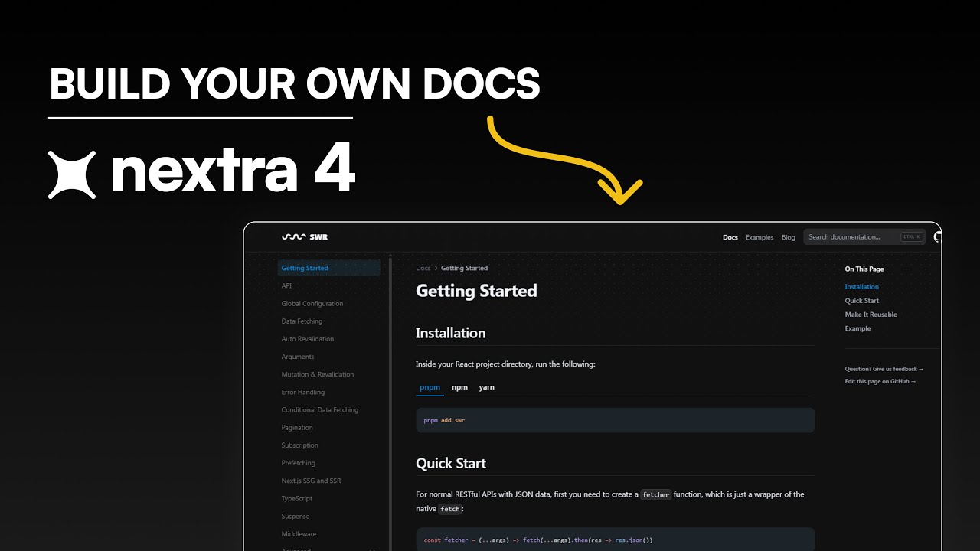Open the API sidebar page
980x551 pixels.
click(x=286, y=285)
